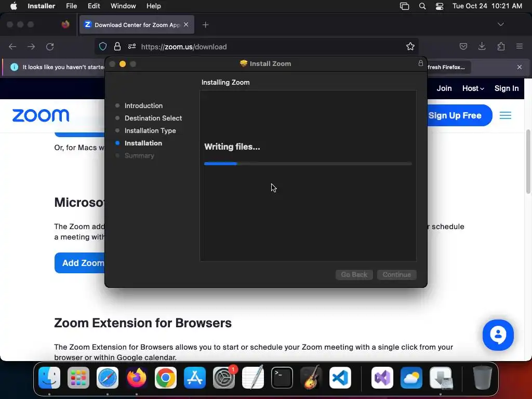Open Visual Studio purple dock icon

[382, 378]
